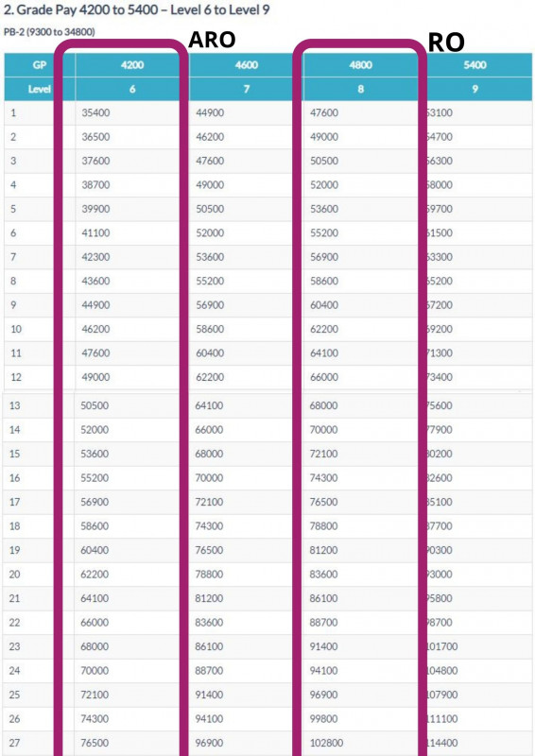The width and height of the screenshot is (535, 756).
Task: Click the Level 9 header cell
Action: pos(475,89)
